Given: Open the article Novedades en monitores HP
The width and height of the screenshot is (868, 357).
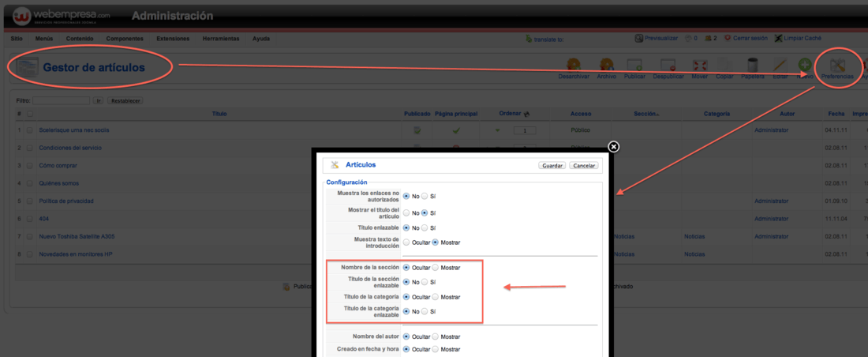Looking at the screenshot, I should point(75,254).
